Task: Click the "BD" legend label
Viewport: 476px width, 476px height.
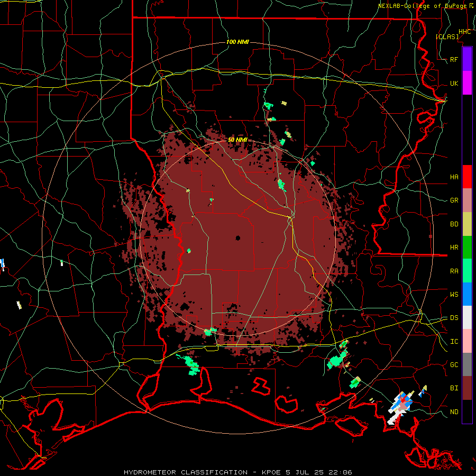Action: tap(454, 224)
